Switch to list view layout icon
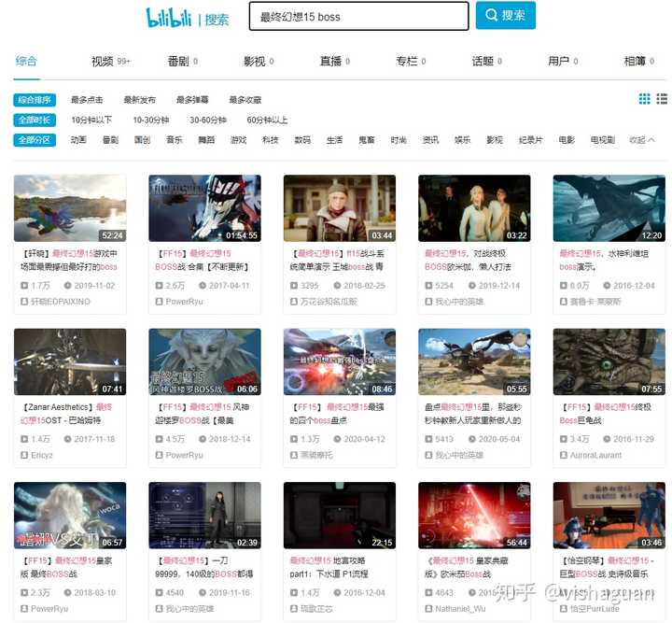This screenshot has height=623, width=672. tap(662, 99)
